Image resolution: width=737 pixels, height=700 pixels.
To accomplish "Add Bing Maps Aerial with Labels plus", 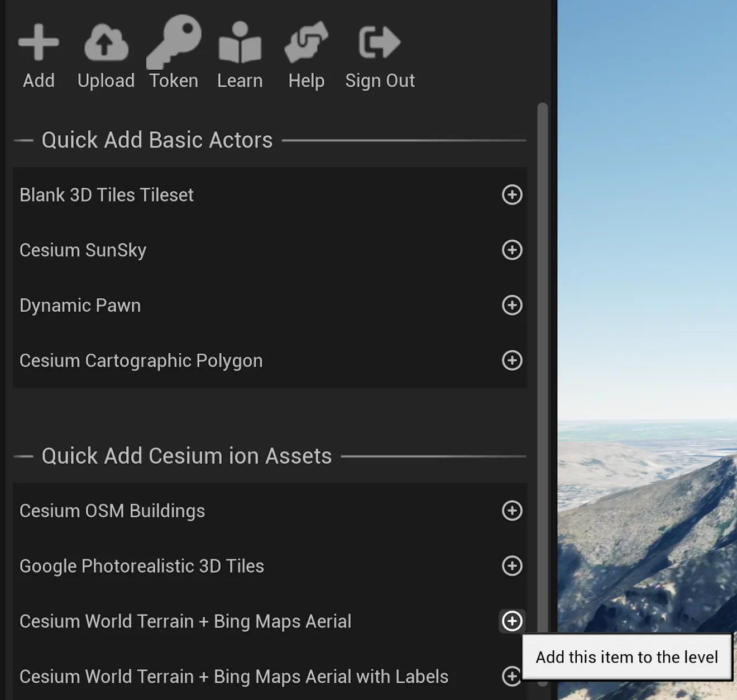I will tap(511, 677).
